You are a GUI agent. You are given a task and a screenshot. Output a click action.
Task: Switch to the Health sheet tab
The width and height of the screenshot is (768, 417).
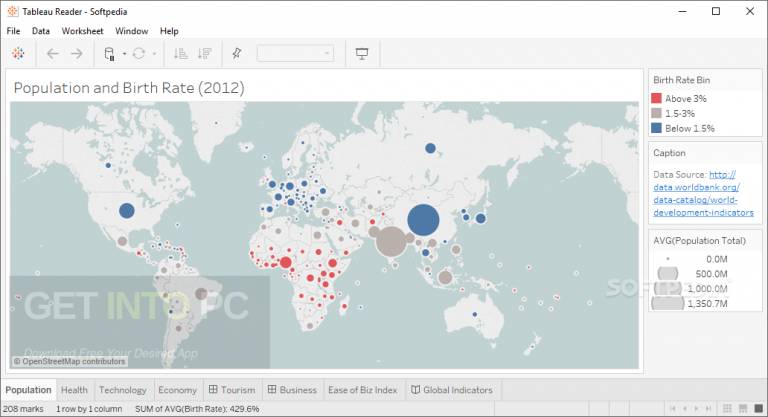pos(74,390)
